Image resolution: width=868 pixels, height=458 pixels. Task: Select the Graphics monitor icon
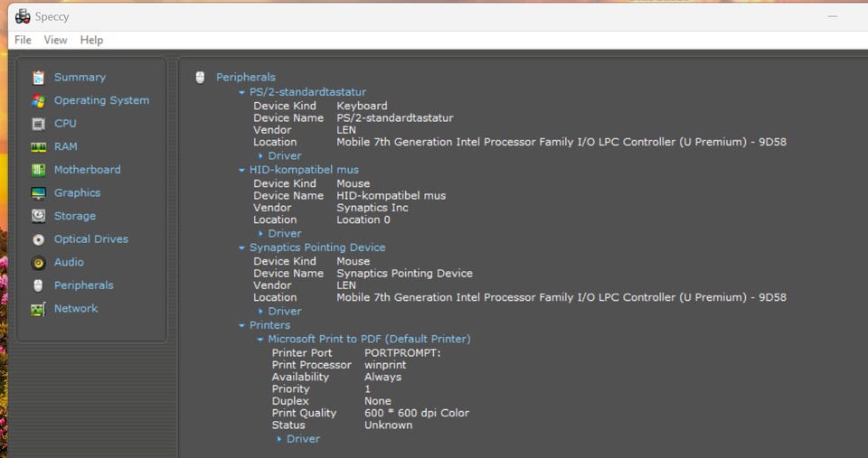coord(38,193)
